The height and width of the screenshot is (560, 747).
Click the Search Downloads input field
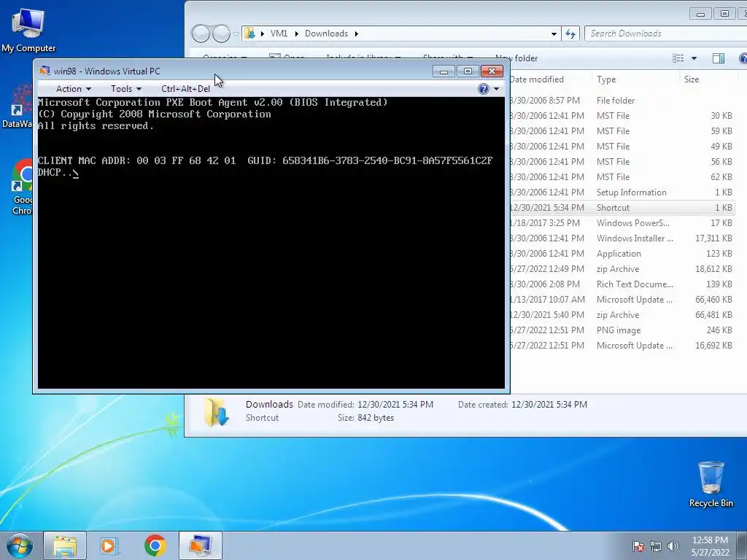click(667, 34)
